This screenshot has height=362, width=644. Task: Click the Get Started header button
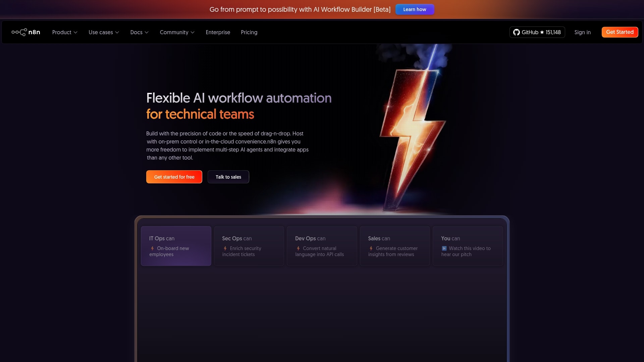(x=620, y=32)
